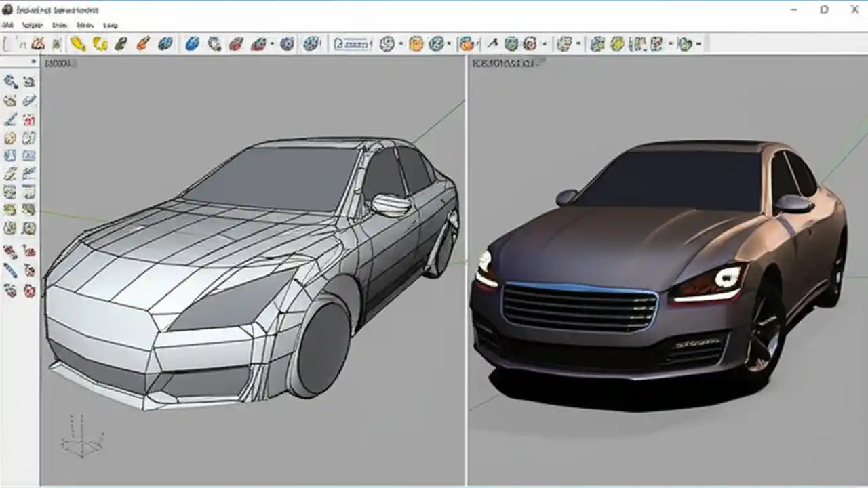Open the File menu
Image resolution: width=868 pixels, height=488 pixels.
7,25
